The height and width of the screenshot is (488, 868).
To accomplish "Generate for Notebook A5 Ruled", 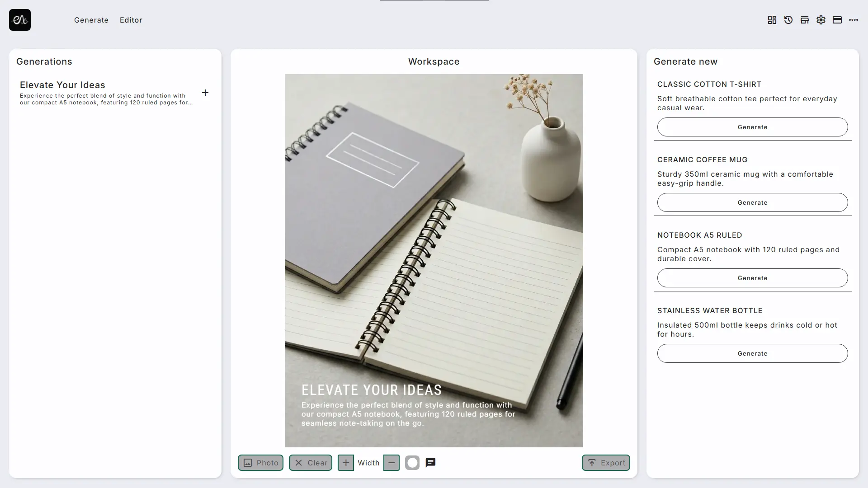I will [x=753, y=278].
